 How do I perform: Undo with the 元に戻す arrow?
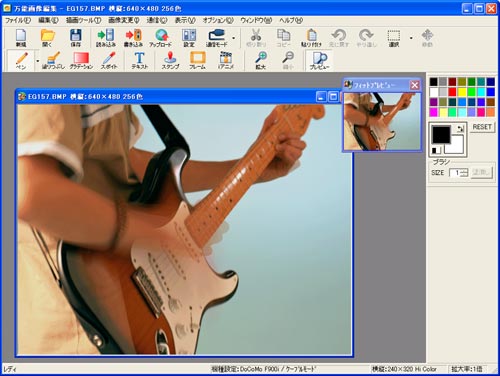[x=339, y=38]
